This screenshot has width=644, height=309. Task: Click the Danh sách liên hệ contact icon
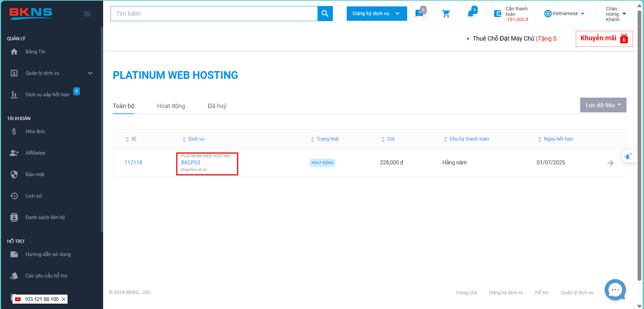14,217
